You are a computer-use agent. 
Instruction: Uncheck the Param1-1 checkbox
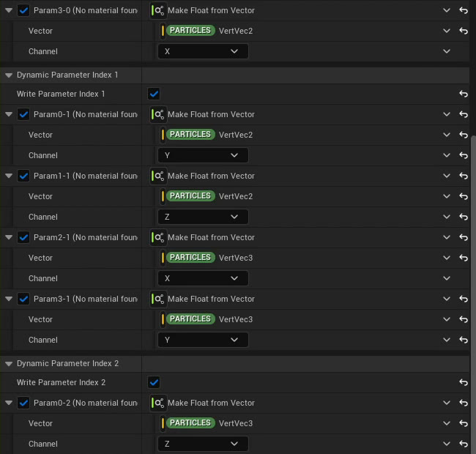(x=23, y=176)
